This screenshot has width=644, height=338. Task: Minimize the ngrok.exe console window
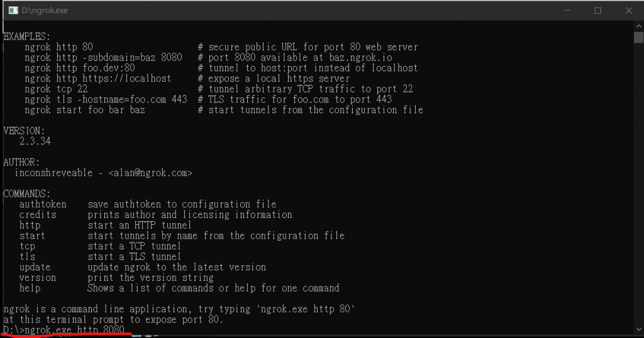[x=567, y=10]
